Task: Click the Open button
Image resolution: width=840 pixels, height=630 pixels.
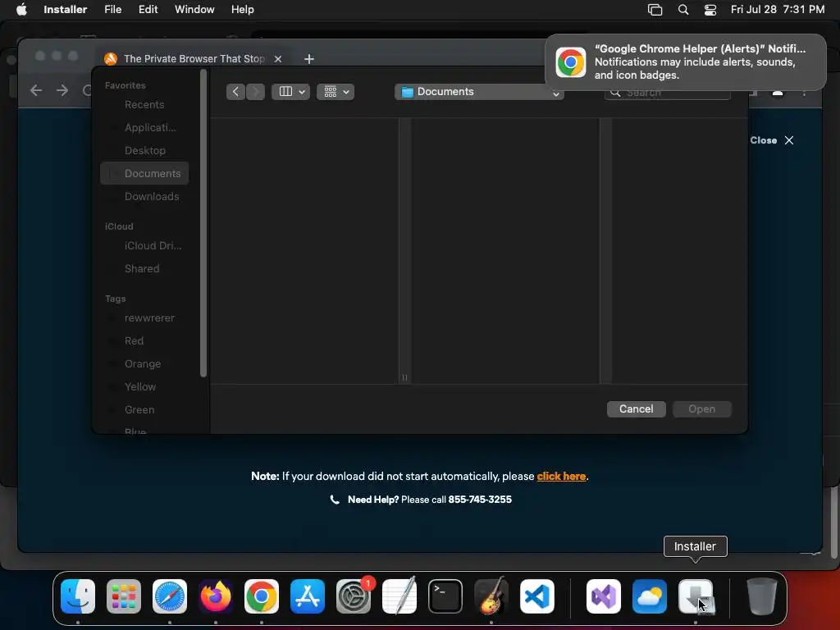Action: pos(702,409)
